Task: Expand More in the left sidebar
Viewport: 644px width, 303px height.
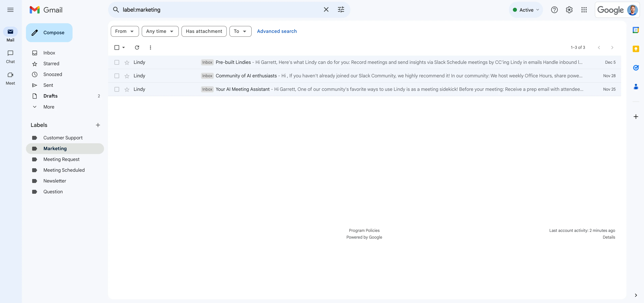Action: pos(49,107)
